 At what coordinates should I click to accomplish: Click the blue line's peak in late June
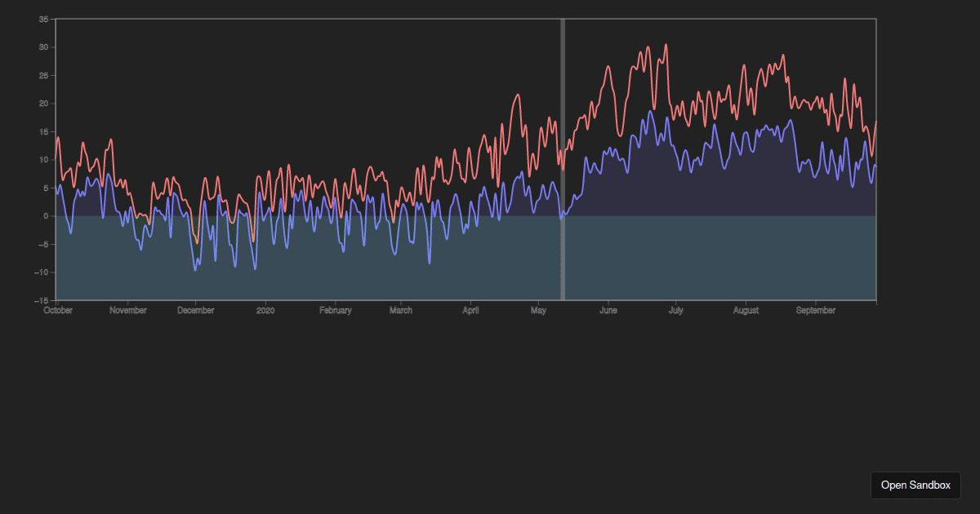click(x=651, y=110)
